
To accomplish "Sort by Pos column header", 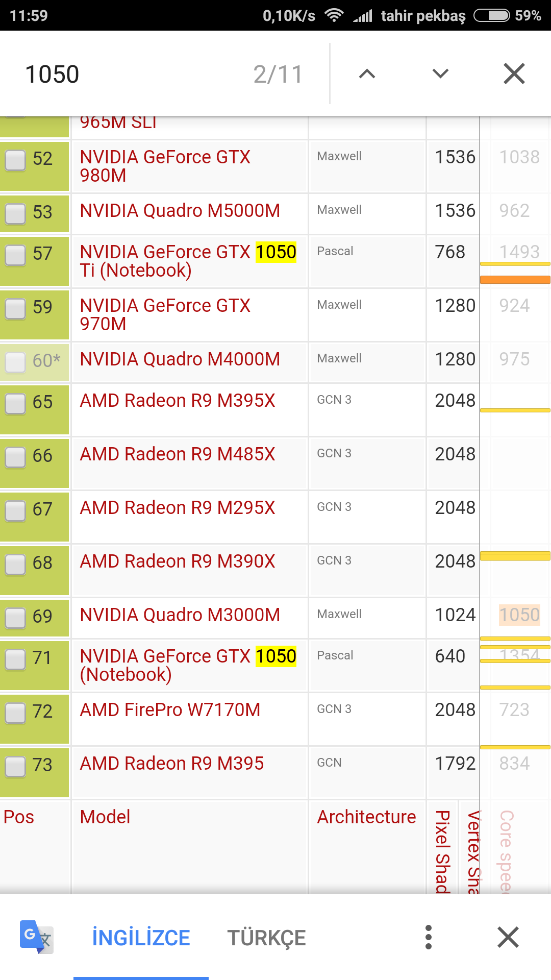I will (19, 817).
